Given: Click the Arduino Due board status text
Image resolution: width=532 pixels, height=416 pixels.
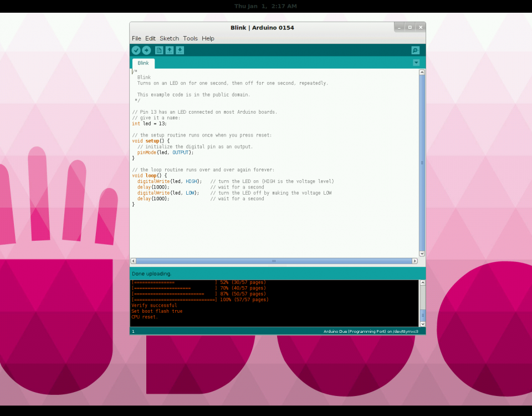Looking at the screenshot, I should click(x=371, y=332).
